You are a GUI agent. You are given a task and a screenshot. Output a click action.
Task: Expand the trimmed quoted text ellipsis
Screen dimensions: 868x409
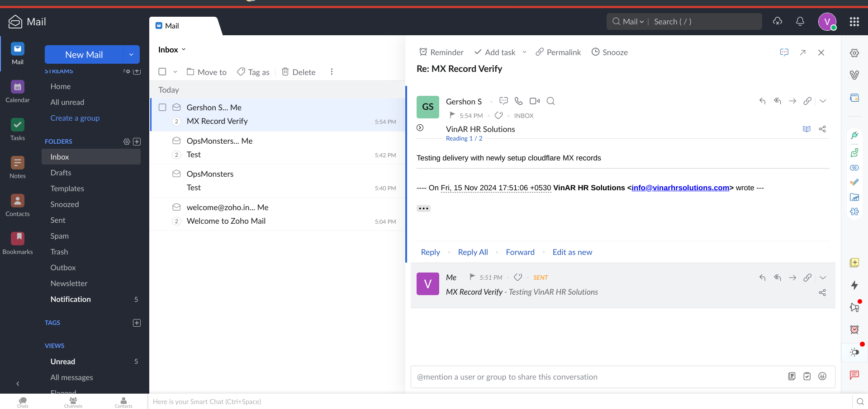pyautogui.click(x=423, y=208)
